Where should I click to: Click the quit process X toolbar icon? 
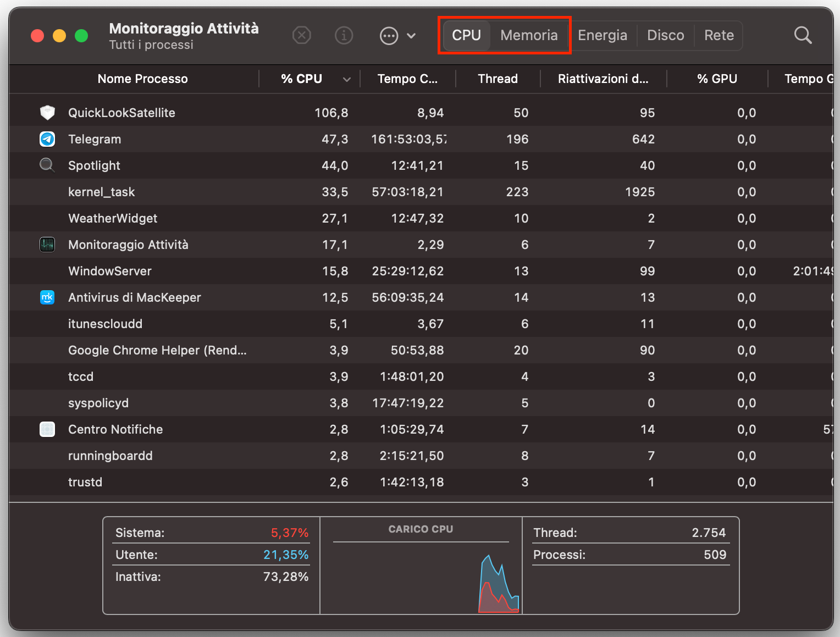coord(301,35)
